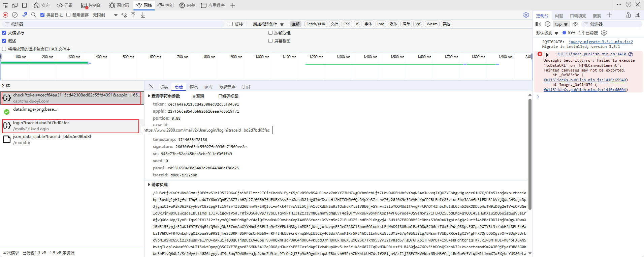Open 默认级别 log level dropdown
Screen dimensions: 644x257
click(547, 33)
